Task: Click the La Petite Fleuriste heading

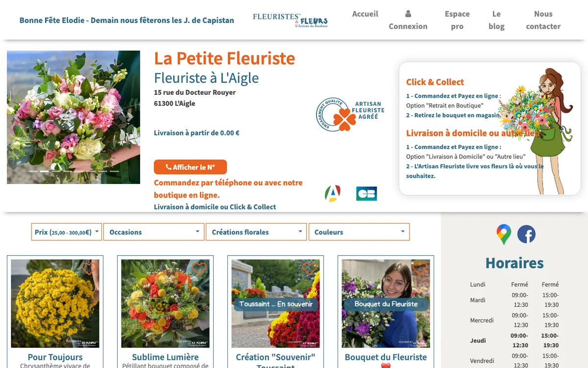Action: tap(224, 58)
